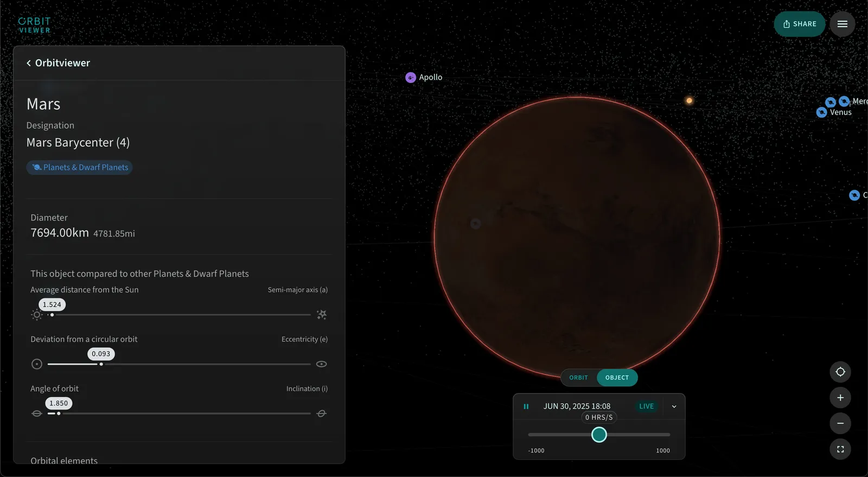The image size is (868, 477).
Task: Switch view to ORBIT mode
Action: (578, 378)
